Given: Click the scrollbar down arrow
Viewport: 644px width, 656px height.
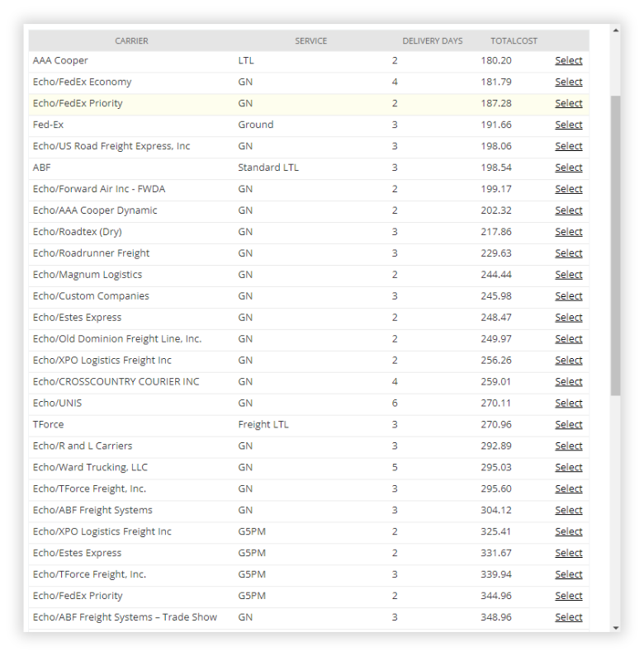Looking at the screenshot, I should pos(616,628).
